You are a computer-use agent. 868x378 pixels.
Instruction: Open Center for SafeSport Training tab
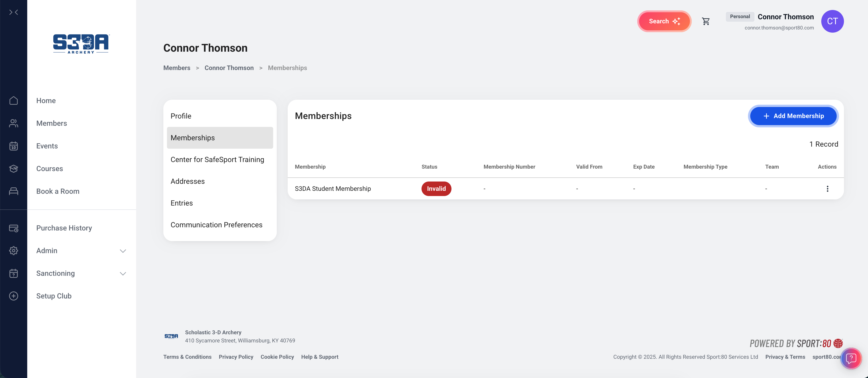click(x=217, y=160)
